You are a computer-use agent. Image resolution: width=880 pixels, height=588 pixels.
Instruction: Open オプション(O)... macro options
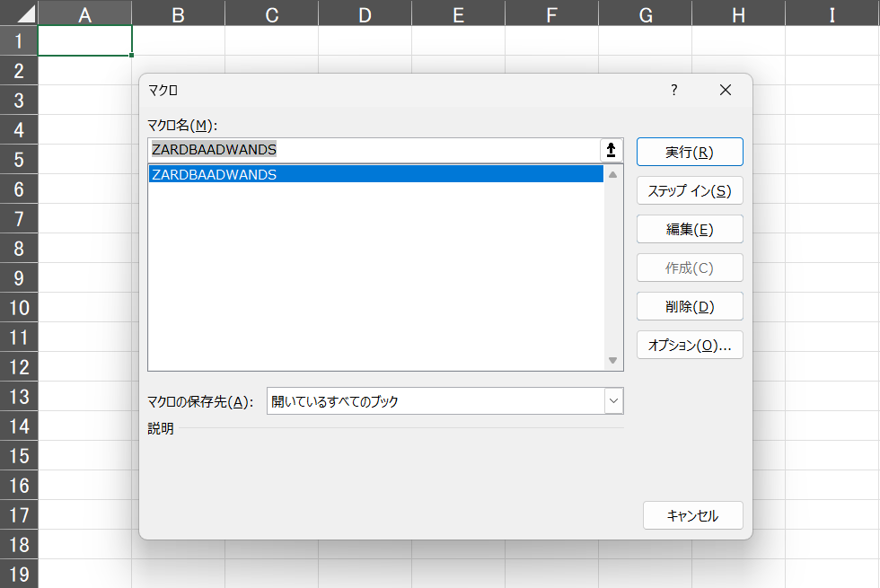[690, 345]
